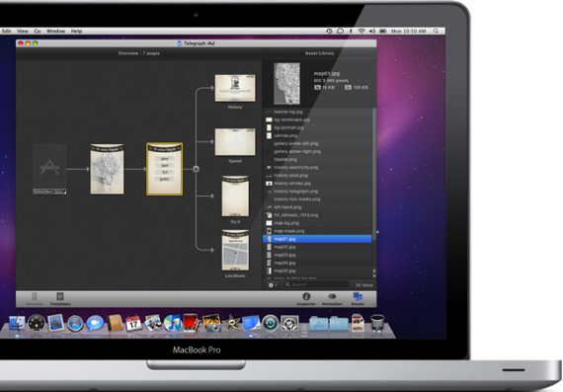563x392 pixels.
Task: Open the Inspector panel
Action: pos(306,298)
